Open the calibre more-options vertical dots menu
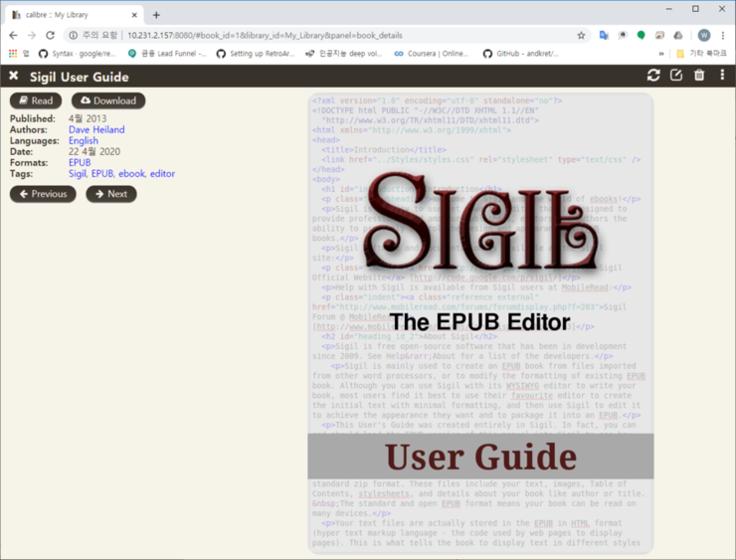The width and height of the screenshot is (736, 560). (x=722, y=76)
